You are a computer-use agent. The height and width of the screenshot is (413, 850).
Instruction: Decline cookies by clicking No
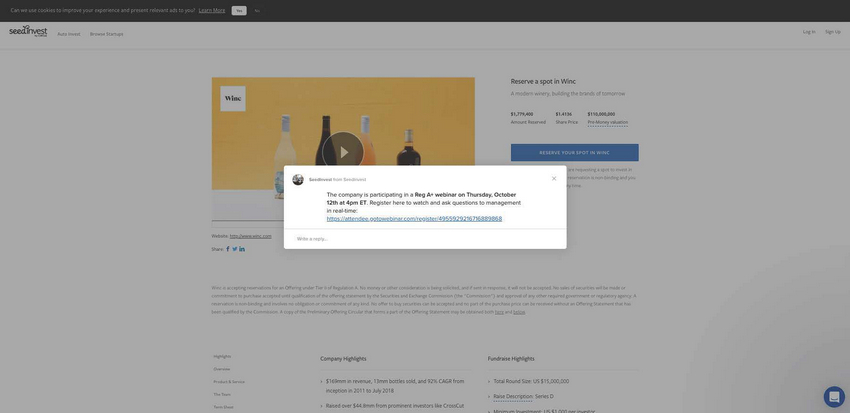coord(257,10)
